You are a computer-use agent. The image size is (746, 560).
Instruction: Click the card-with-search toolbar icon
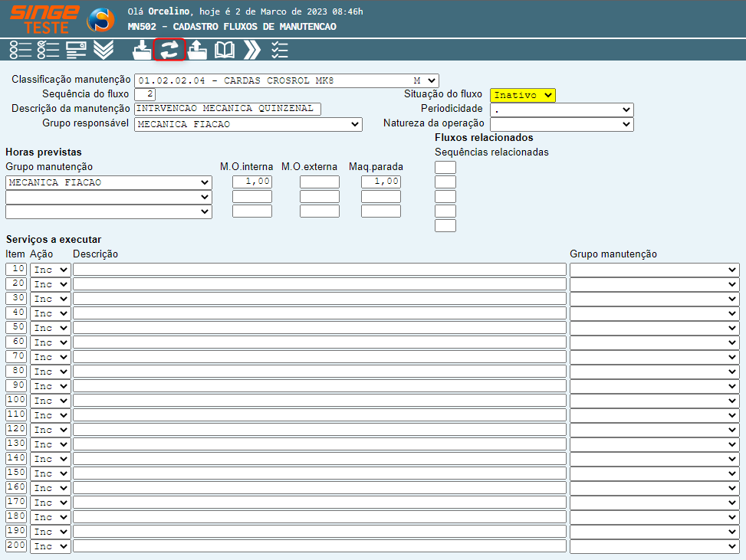click(76, 50)
